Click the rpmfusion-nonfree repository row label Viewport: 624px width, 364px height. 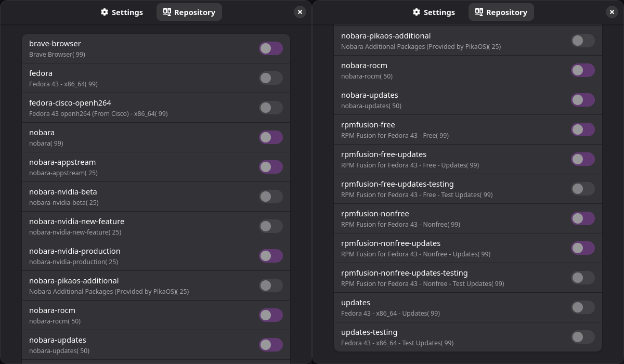click(375, 214)
